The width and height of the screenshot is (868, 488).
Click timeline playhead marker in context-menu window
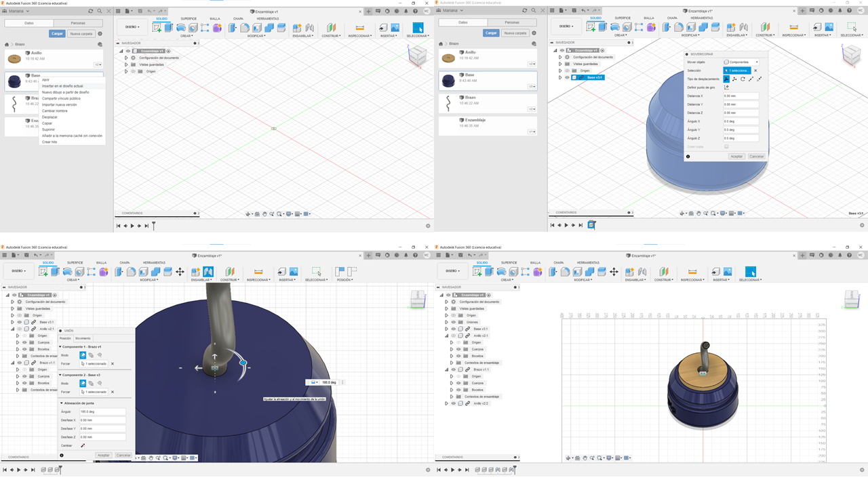pyautogui.click(x=154, y=226)
